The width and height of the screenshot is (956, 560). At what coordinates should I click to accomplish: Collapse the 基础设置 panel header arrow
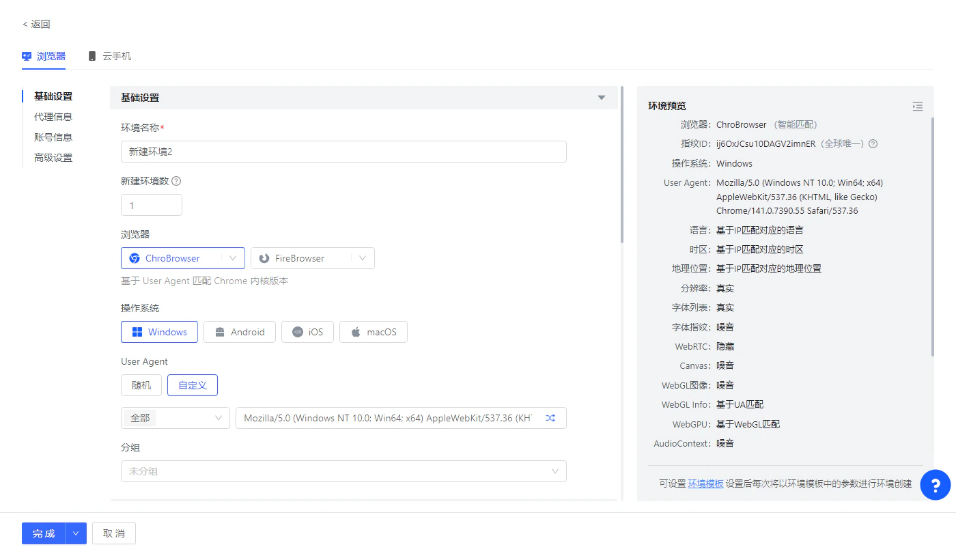602,98
